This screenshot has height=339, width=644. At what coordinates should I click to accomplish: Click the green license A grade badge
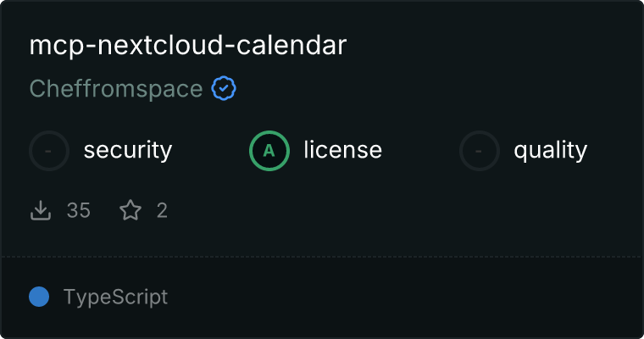tap(269, 151)
